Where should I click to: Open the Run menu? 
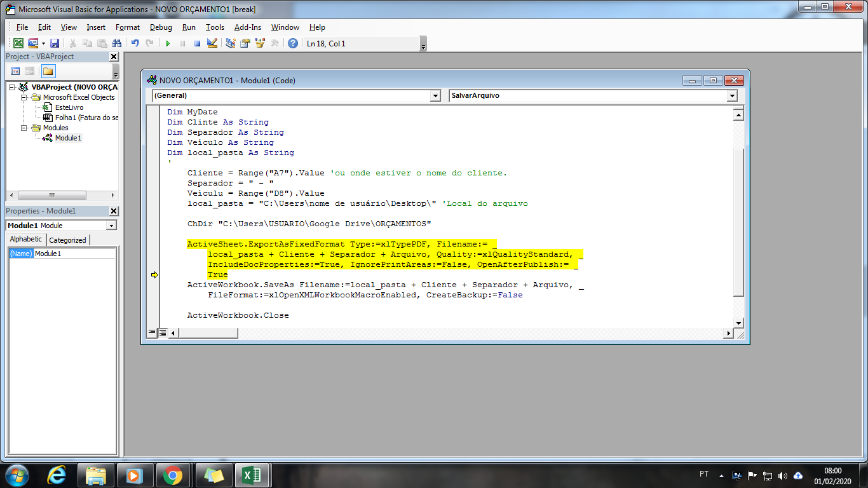[189, 27]
